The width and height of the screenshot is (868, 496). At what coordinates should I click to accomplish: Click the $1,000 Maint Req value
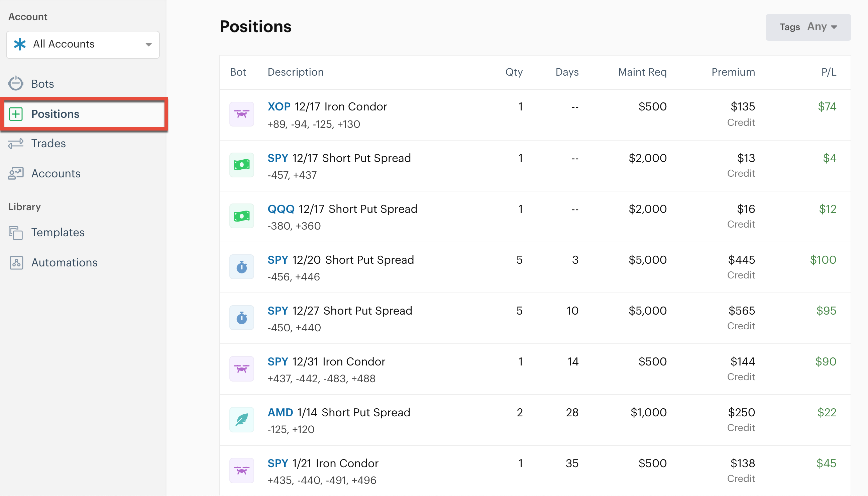click(x=649, y=413)
